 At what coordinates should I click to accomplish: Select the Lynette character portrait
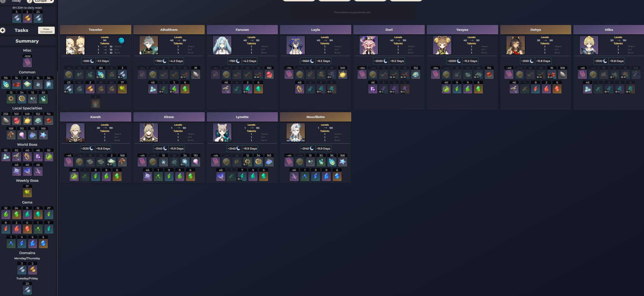pyautogui.click(x=222, y=133)
